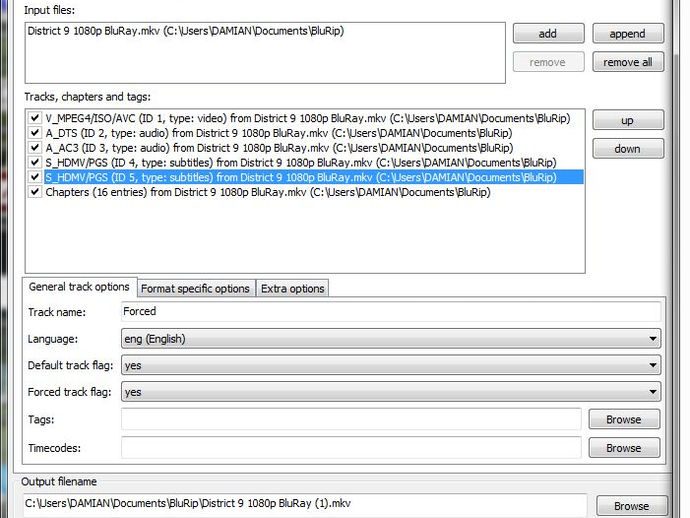690x518 pixels.
Task: Open the Default track flag dropdown
Action: pyautogui.click(x=391, y=365)
